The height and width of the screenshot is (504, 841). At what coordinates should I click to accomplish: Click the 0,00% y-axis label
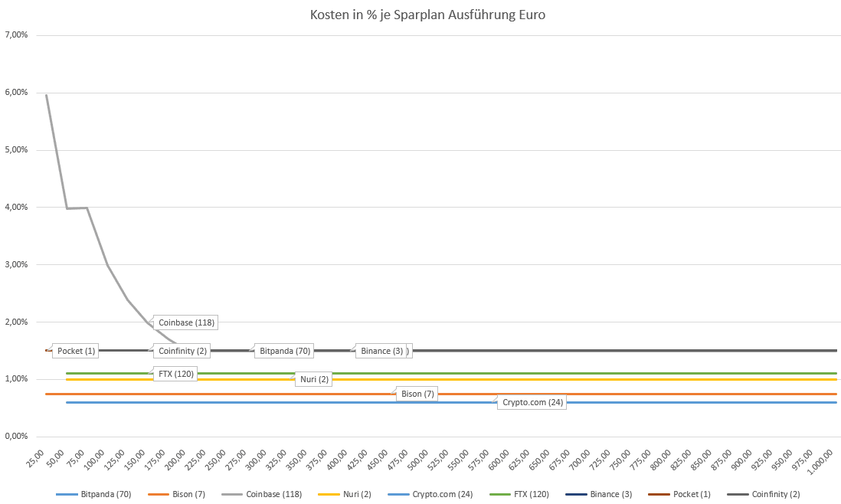coord(16,436)
